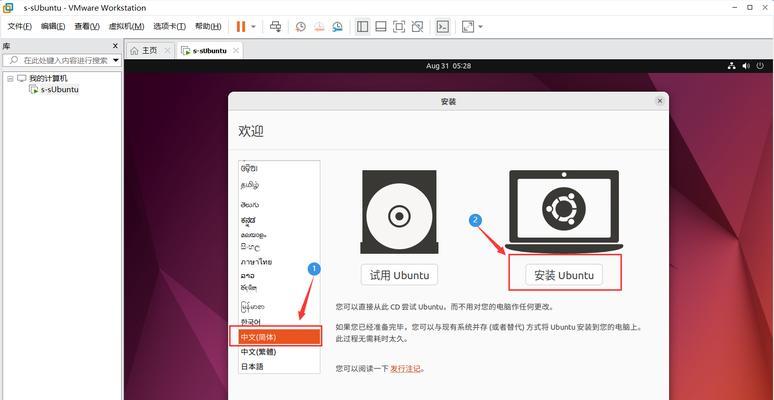
Task: Click the revert to snapshot icon
Action: coord(319,27)
